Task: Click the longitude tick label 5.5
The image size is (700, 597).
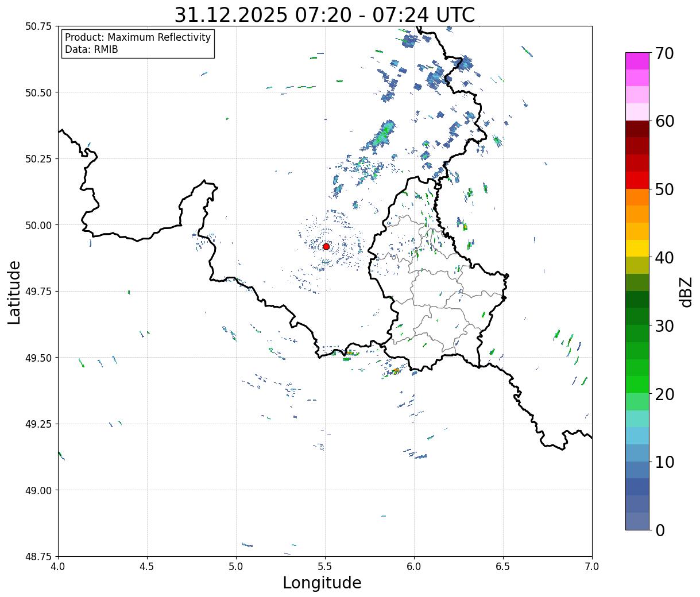Action: 325,567
